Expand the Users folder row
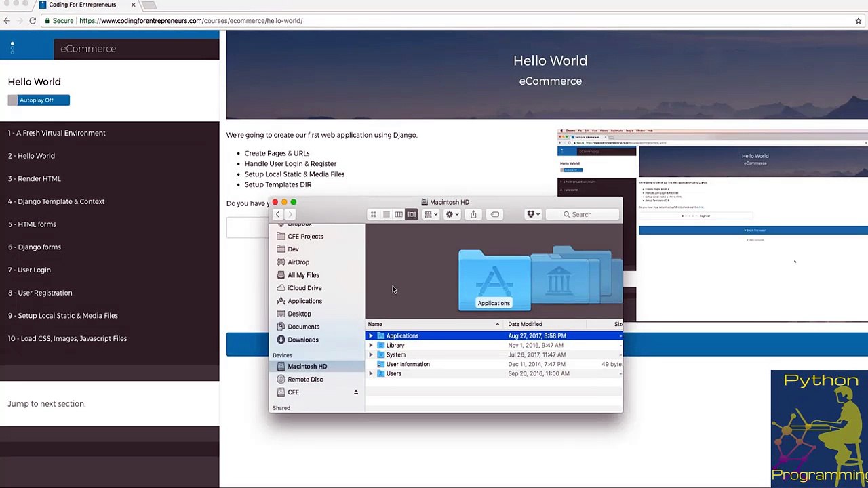 370,374
